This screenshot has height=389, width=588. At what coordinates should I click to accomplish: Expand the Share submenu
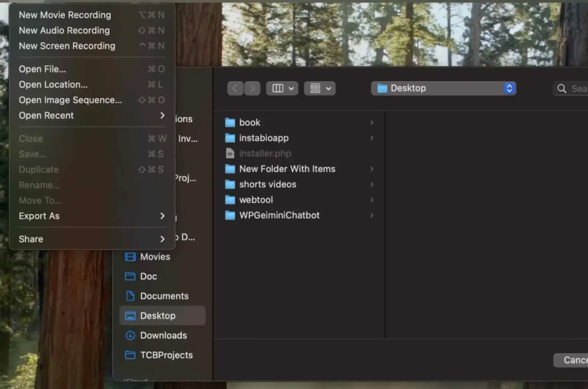coord(92,239)
